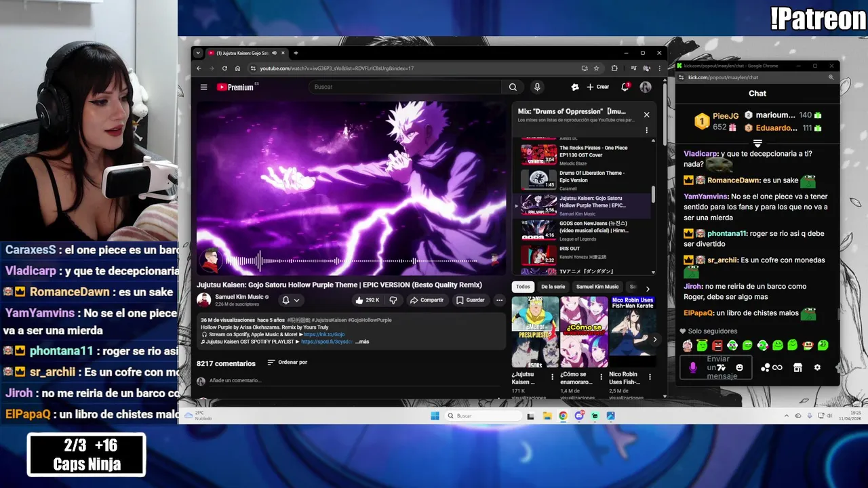Insert the red angry emote in chat
The image size is (868, 488).
pyautogui.click(x=717, y=346)
